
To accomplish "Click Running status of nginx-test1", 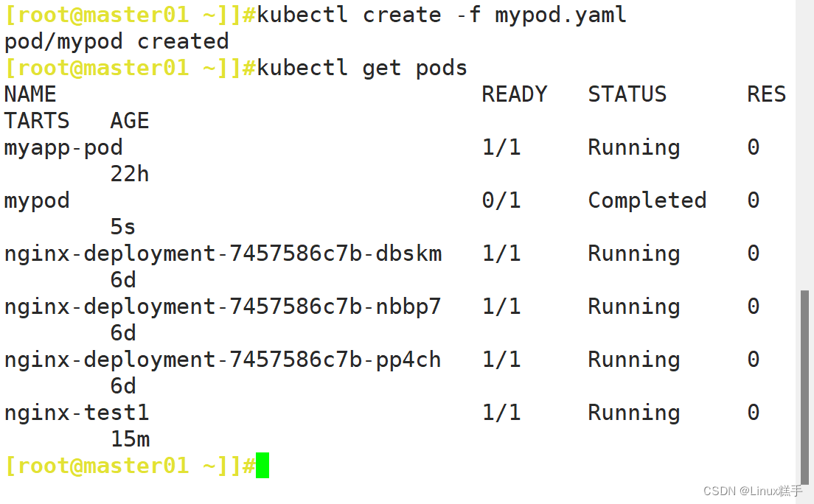I will click(x=634, y=413).
